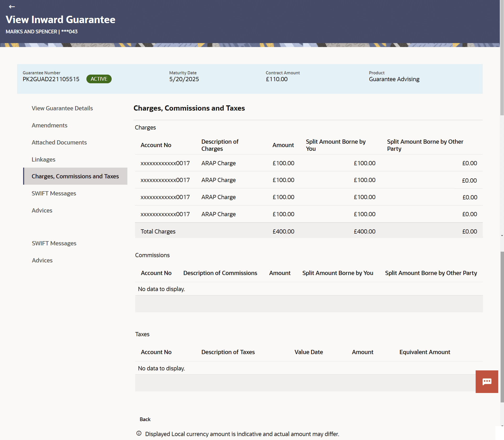This screenshot has width=504, height=440.
Task: Click the Description of Charges column header
Action: coord(220,145)
